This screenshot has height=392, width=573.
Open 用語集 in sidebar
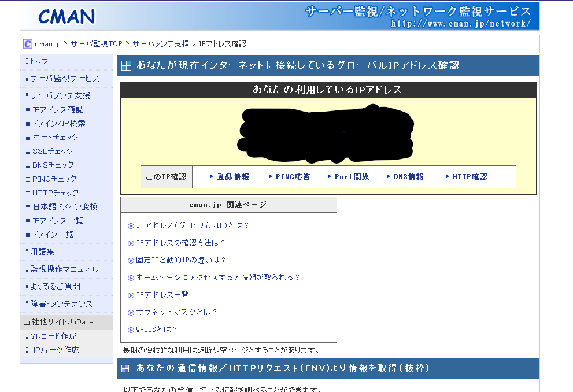tap(42, 252)
